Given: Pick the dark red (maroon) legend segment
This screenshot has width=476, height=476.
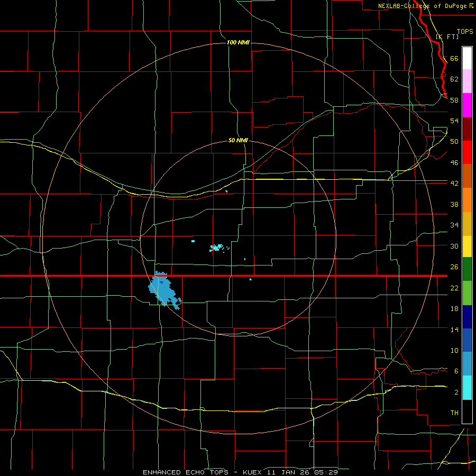Looking at the screenshot, I should click(467, 129).
